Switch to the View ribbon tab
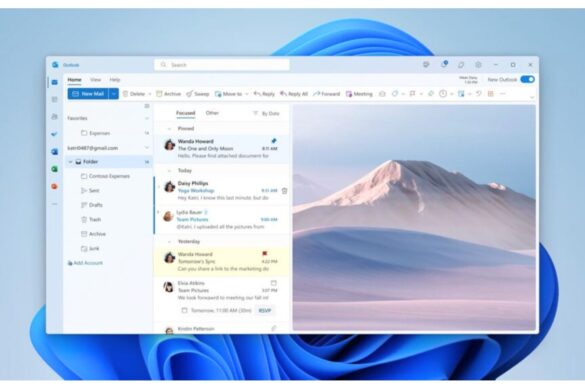Screen dimensions: 585x390 96,79
